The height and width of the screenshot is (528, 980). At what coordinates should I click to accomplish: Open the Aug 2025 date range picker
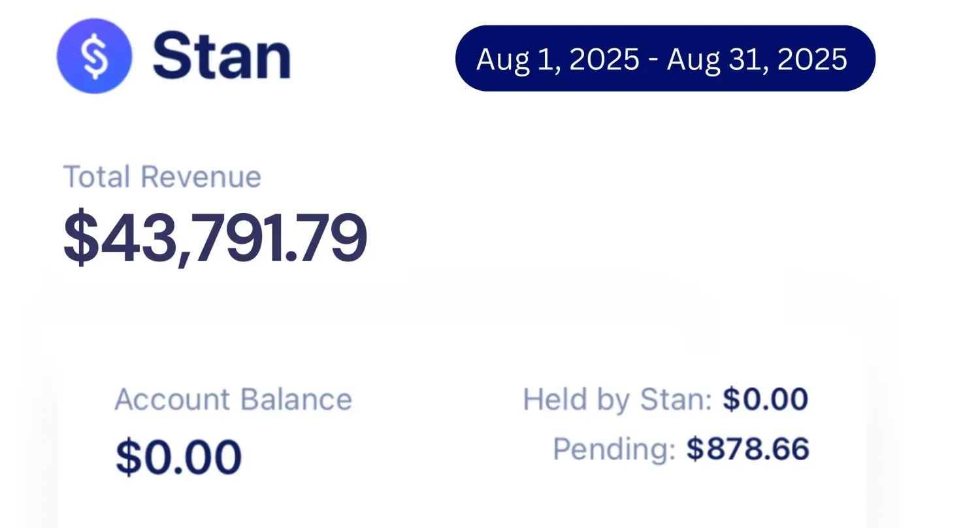664,59
